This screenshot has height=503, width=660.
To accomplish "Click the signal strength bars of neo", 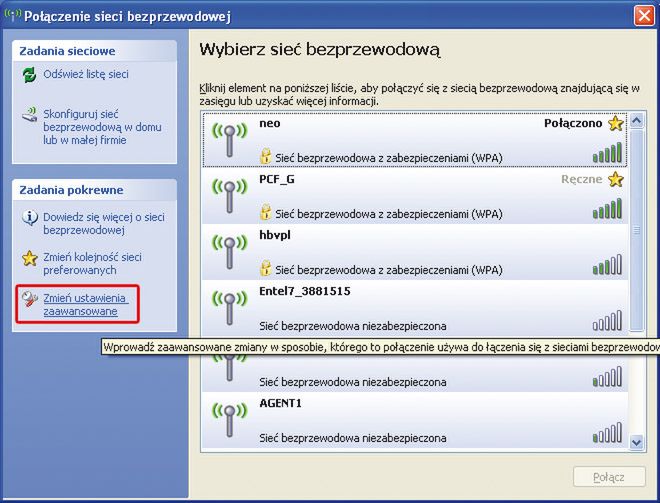I will coord(607,153).
